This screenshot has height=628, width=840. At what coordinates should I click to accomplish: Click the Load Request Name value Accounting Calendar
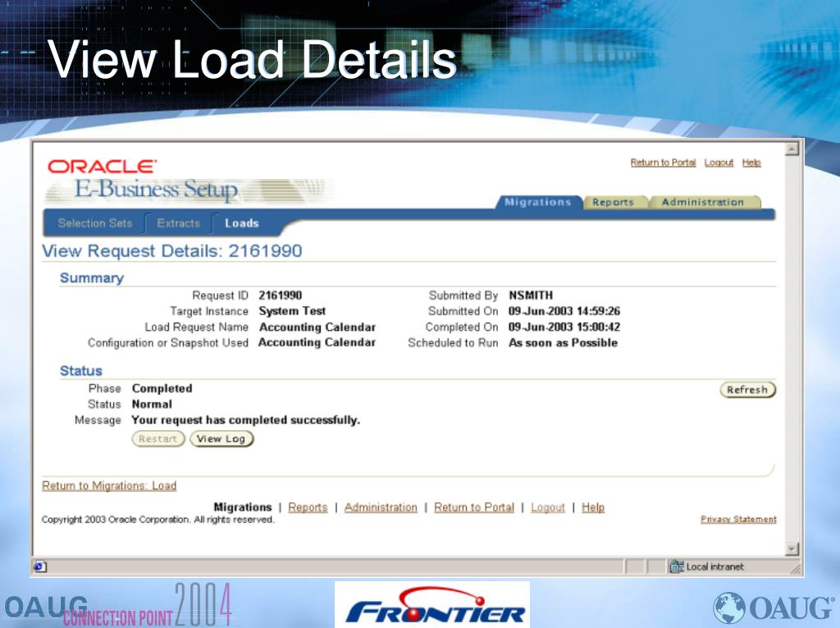[x=317, y=328]
